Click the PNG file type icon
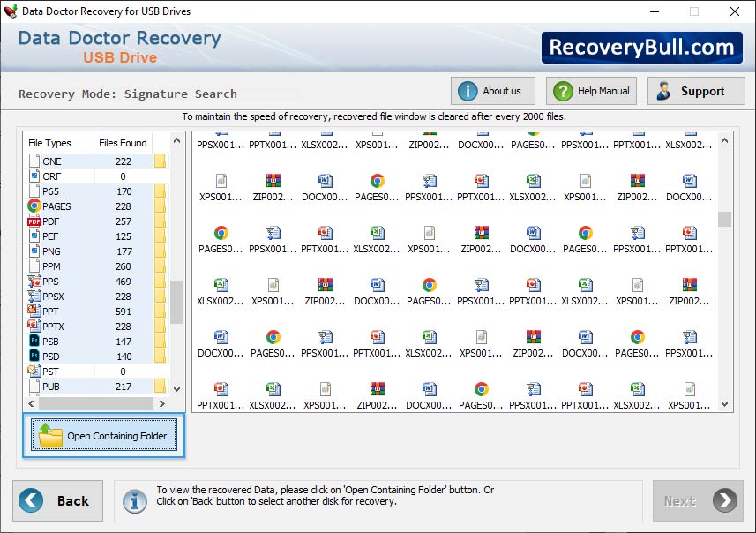756x533 pixels. pos(34,251)
